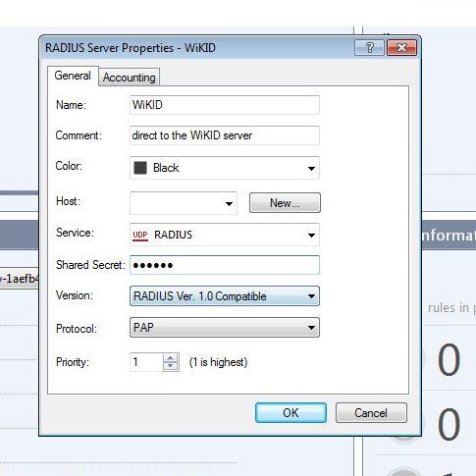Open the Accounting tab
Image resolution: width=476 pixels, height=476 pixels.
click(x=130, y=78)
